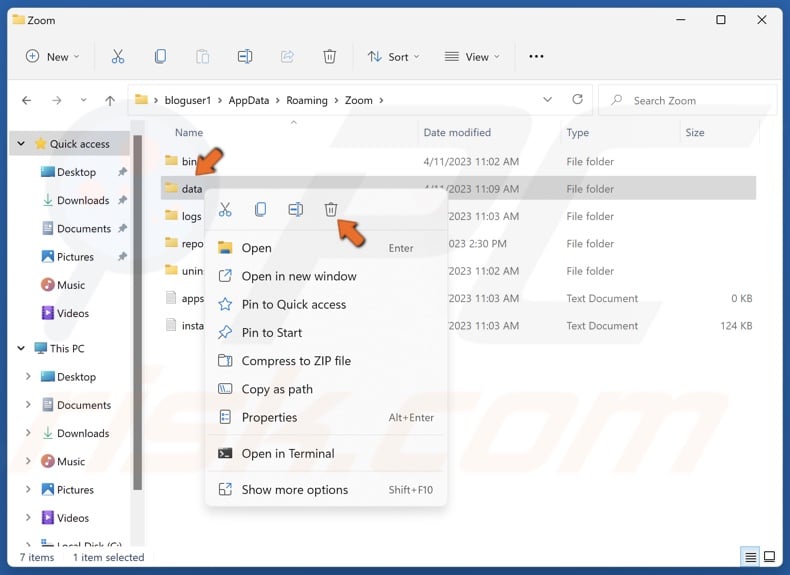Switch to large thumbnails view icon in status bar
The height and width of the screenshot is (575, 790).
click(x=769, y=557)
